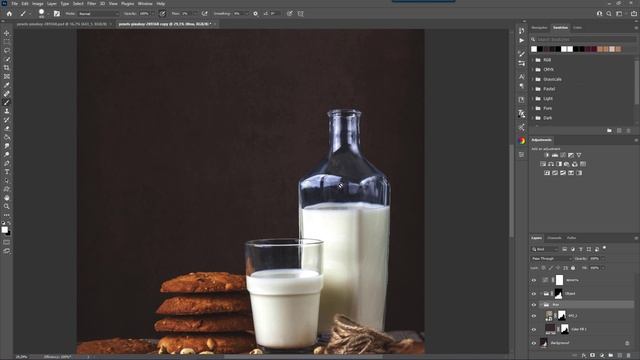Image resolution: width=640 pixels, height=360 pixels.
Task: Toggle pressure for opacity icon
Action: point(162,13)
